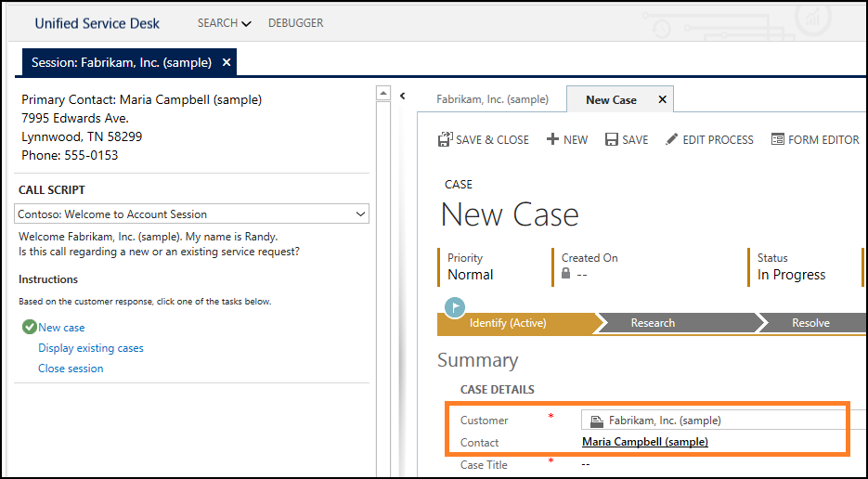This screenshot has height=479, width=868.
Task: Click the NEW label in the toolbar
Action: coord(576,140)
